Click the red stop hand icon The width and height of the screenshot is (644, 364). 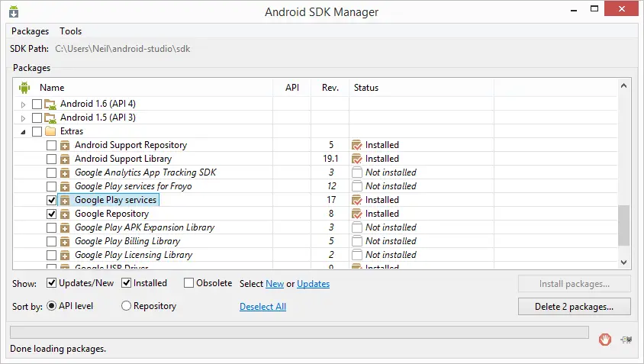tap(604, 340)
